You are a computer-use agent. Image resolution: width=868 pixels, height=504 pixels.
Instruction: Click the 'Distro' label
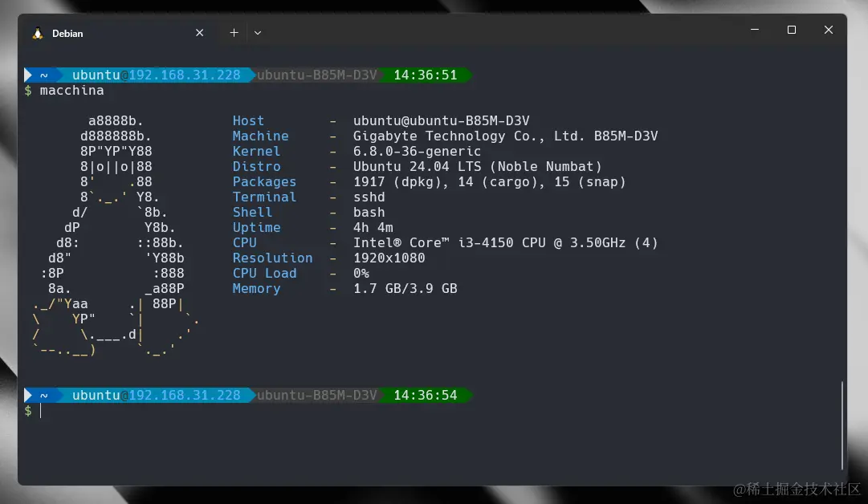(x=256, y=166)
